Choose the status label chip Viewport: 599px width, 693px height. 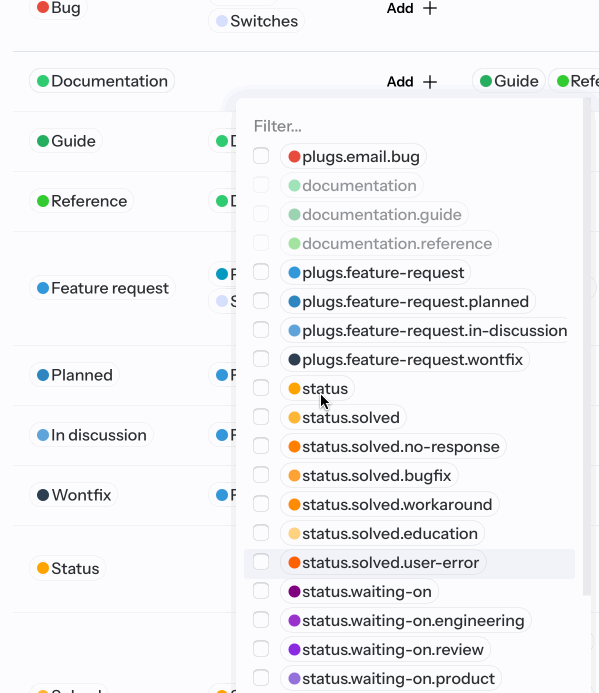317,388
